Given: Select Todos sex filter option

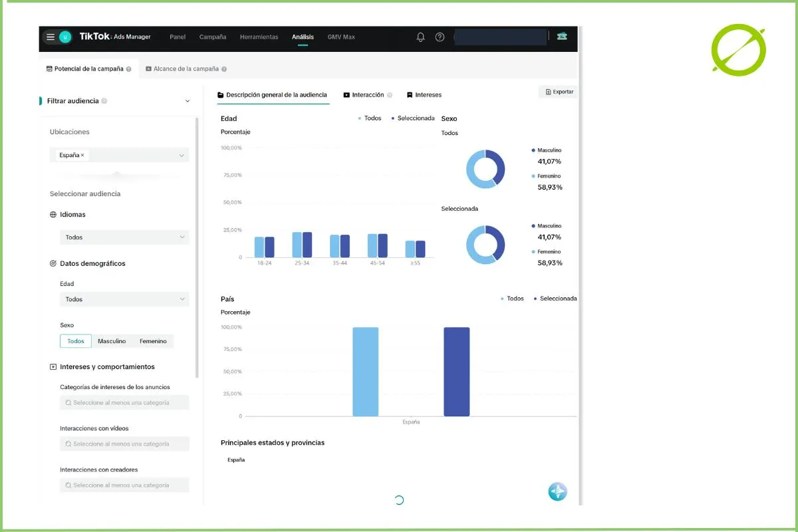Looking at the screenshot, I should 76,341.
